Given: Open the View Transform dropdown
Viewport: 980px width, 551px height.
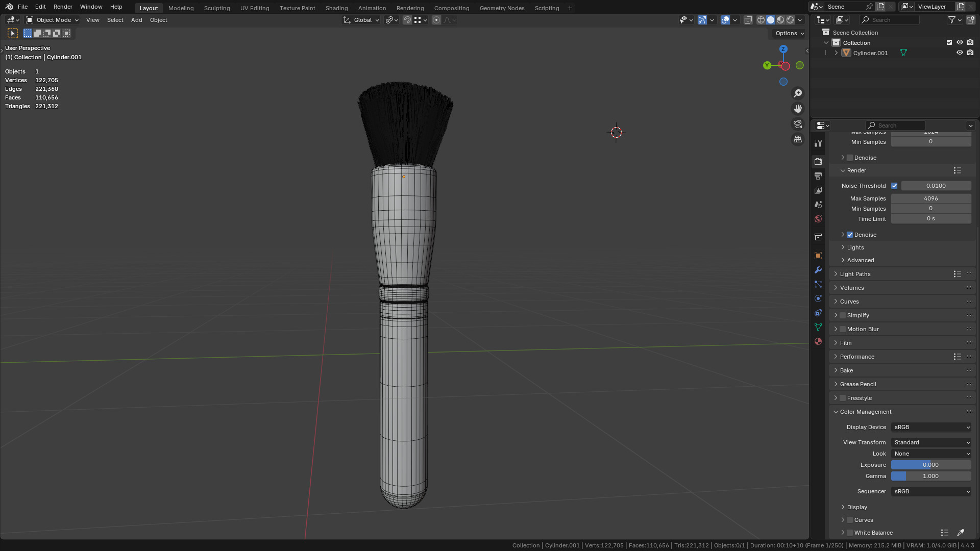Looking at the screenshot, I should tap(931, 442).
